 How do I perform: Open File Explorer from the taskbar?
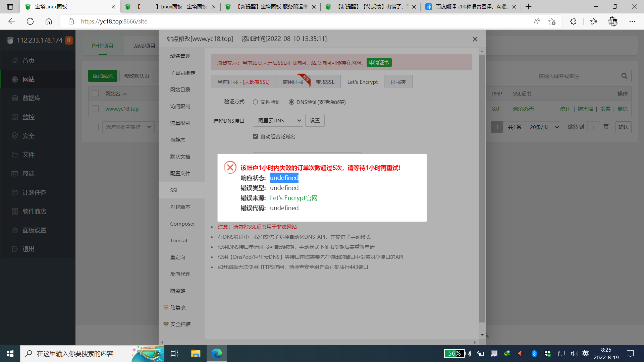(x=196, y=354)
